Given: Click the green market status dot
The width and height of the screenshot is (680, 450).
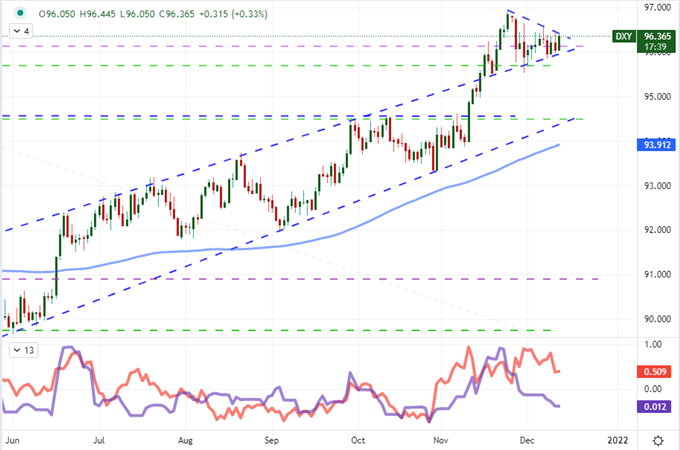Looking at the screenshot, I should [20, 13].
